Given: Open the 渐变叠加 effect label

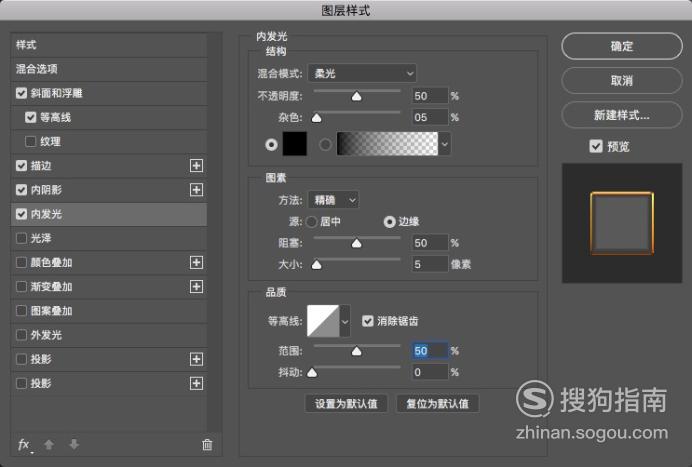Looking at the screenshot, I should click(x=51, y=287).
